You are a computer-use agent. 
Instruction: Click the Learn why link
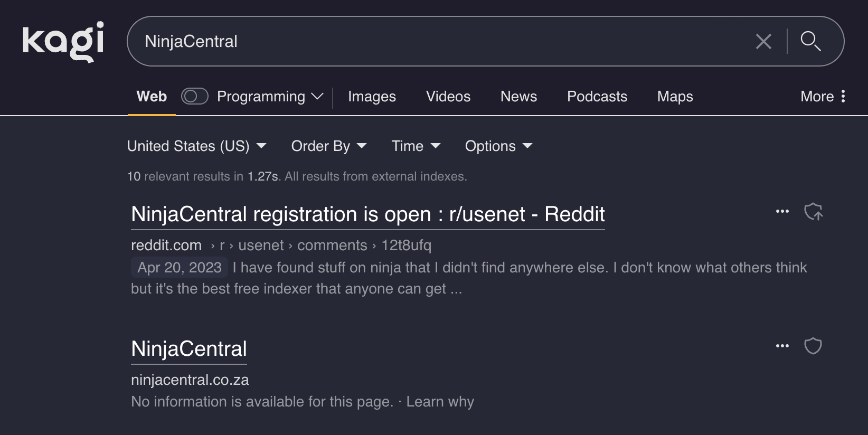pos(440,402)
